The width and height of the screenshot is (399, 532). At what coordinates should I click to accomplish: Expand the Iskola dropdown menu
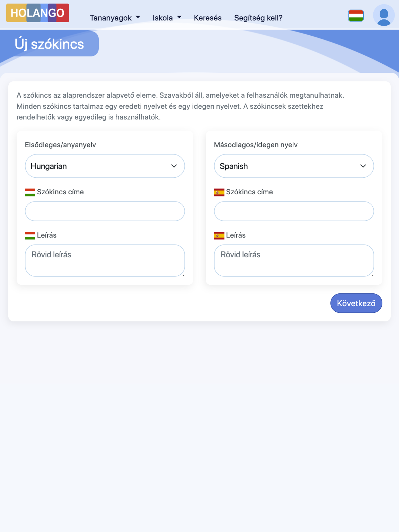pyautogui.click(x=167, y=18)
